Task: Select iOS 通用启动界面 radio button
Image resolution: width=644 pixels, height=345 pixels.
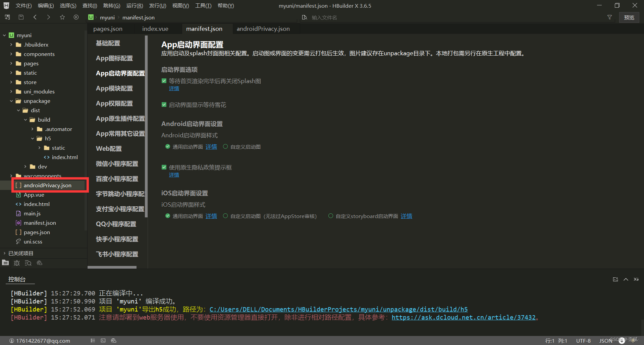Action: click(168, 216)
